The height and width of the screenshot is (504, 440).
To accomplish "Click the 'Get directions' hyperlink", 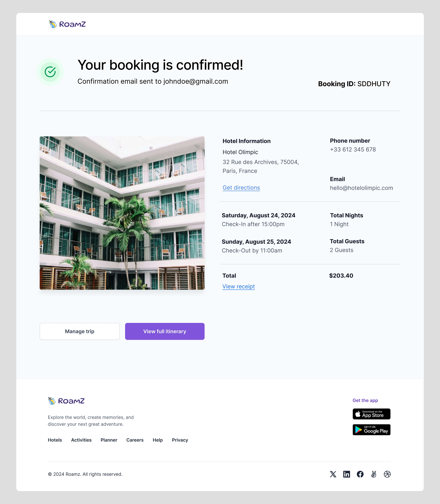I will click(x=241, y=187).
